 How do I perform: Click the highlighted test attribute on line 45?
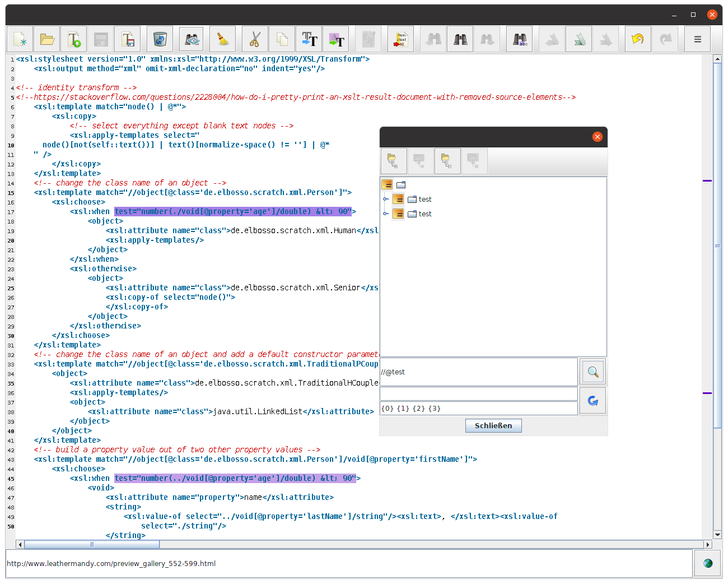tap(235, 478)
